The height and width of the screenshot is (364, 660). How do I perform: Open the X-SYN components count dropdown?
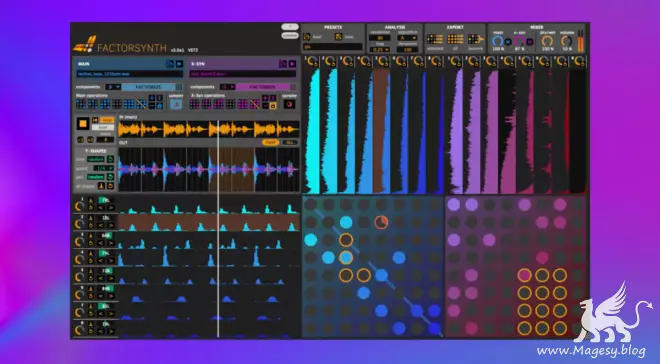[x=227, y=87]
